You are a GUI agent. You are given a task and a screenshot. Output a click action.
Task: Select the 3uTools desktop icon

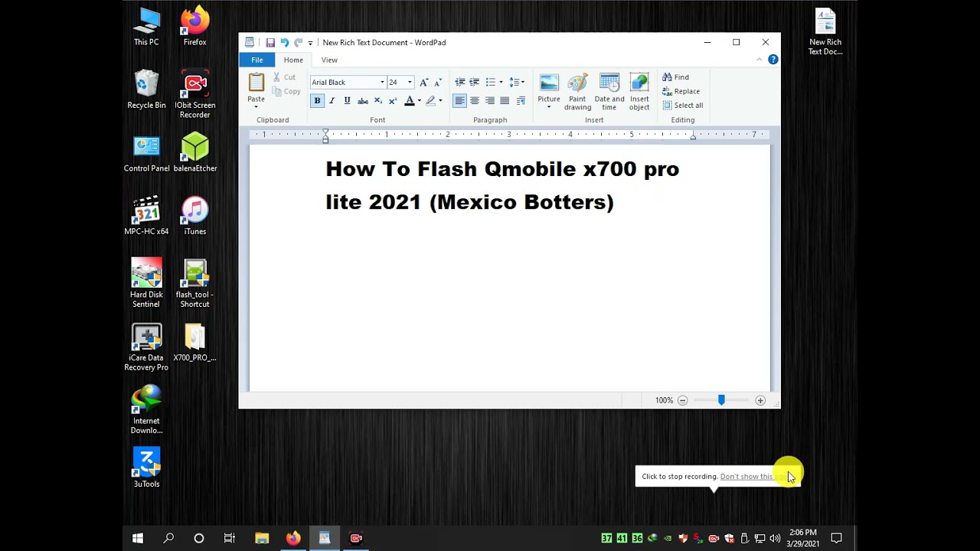point(146,467)
